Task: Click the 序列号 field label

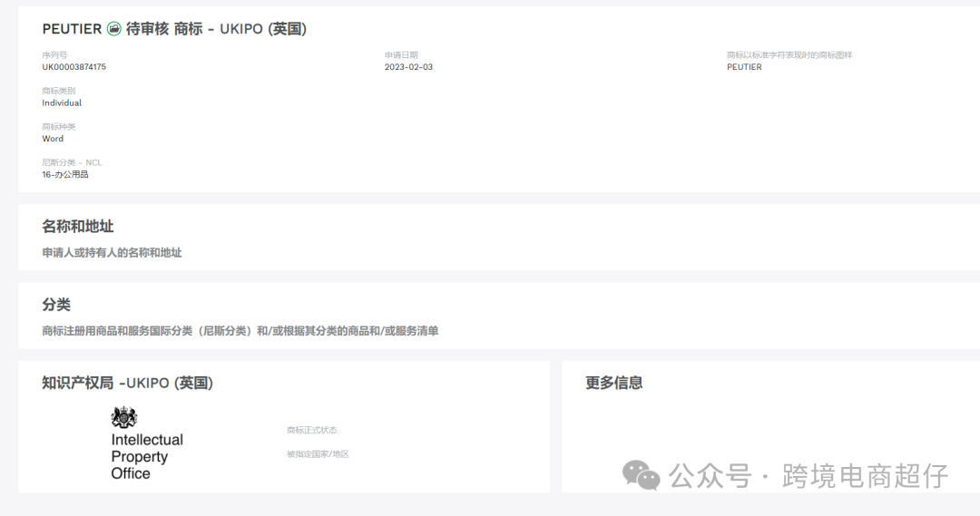Action: click(54, 55)
